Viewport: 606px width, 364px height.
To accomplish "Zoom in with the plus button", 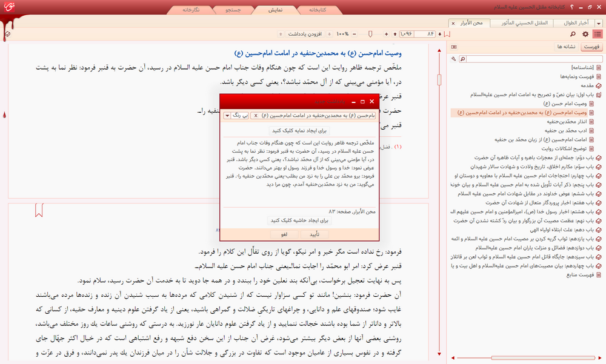I will pos(386,34).
